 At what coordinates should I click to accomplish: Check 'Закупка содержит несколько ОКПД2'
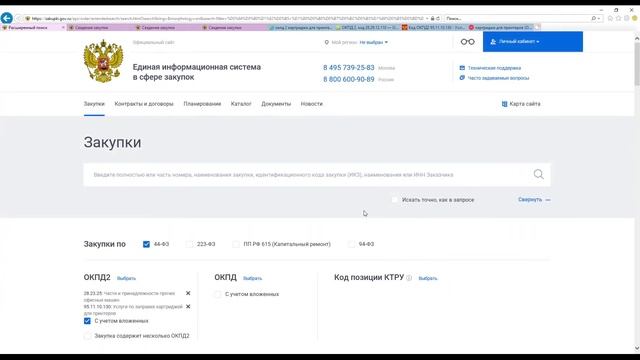(x=87, y=336)
